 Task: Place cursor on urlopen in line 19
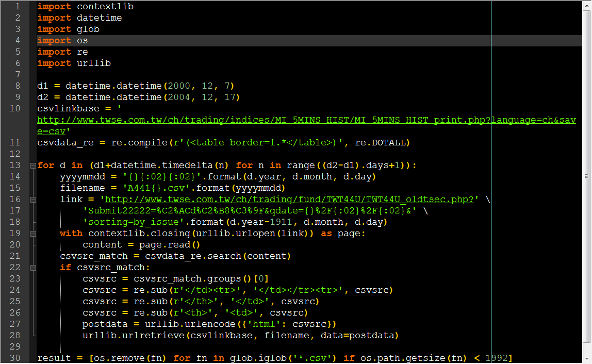[x=256, y=234]
